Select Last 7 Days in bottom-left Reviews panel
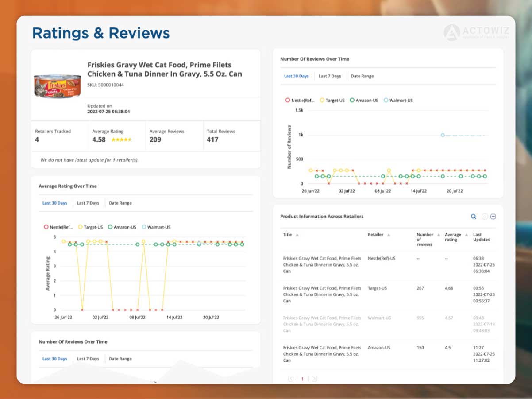This screenshot has height=399, width=532. coord(88,359)
